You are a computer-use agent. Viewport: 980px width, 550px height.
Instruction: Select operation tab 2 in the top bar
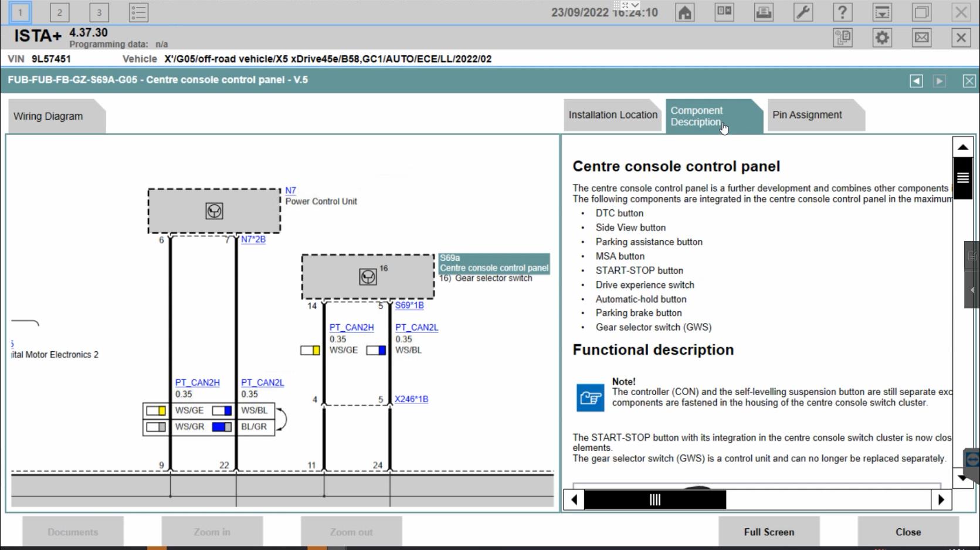click(59, 12)
